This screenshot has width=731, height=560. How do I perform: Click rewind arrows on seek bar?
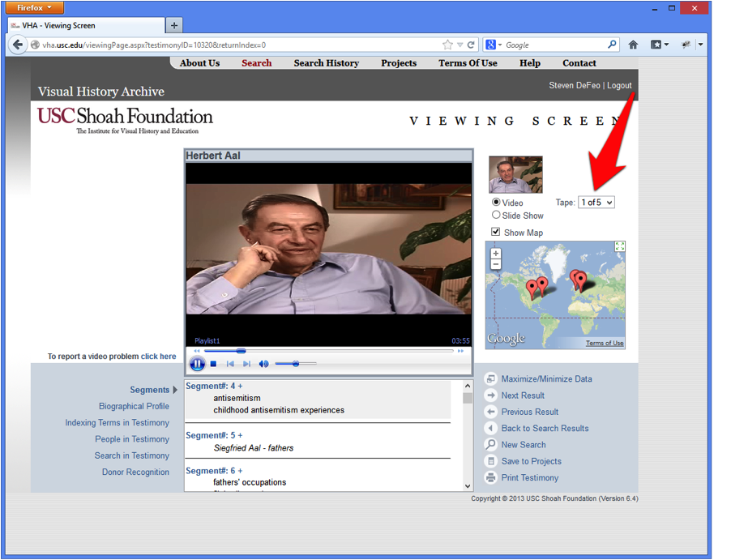pyautogui.click(x=197, y=351)
